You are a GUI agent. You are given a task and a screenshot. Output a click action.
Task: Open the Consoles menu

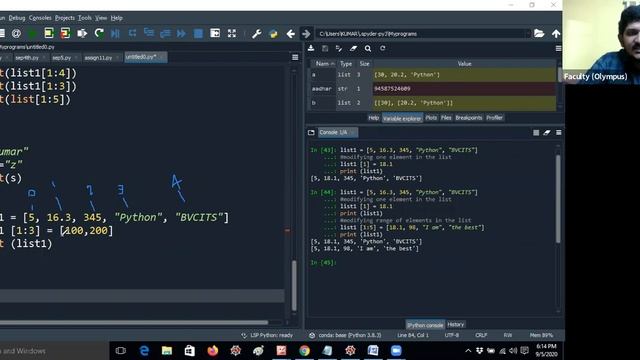[40, 18]
